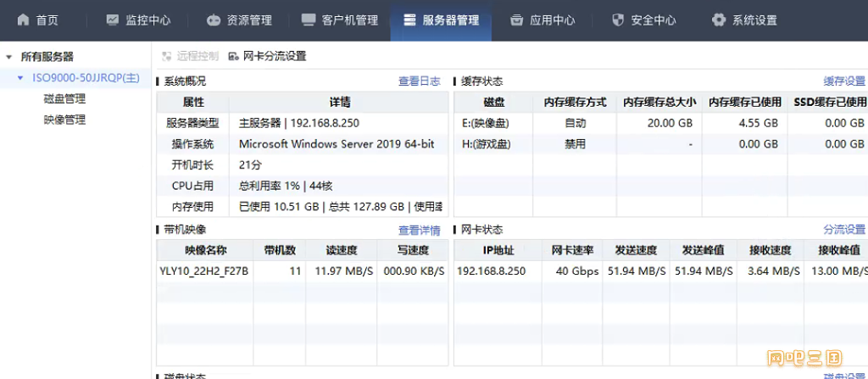Viewport: 868px width, 379px height.
Task: Select 磁盘管理 in the sidebar
Action: click(x=64, y=99)
